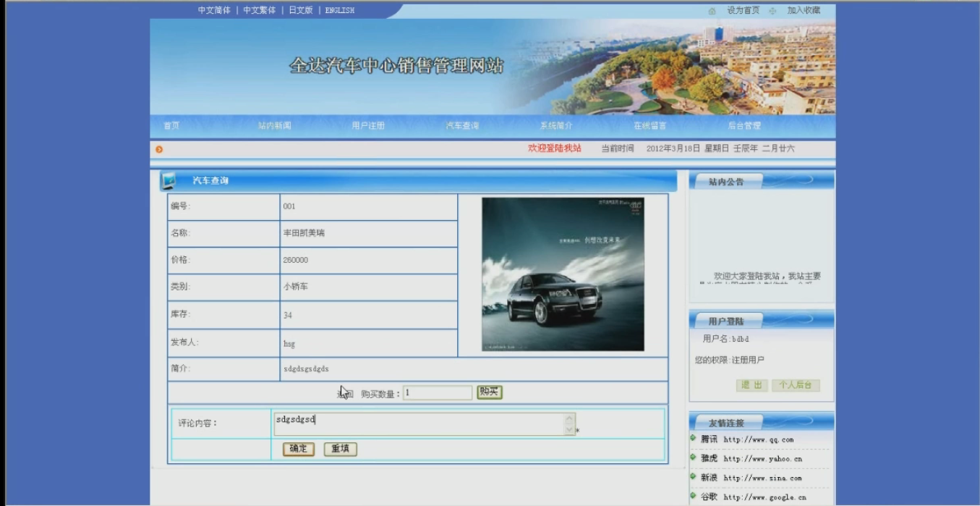This screenshot has height=506, width=980.
Task: Click the car product image
Action: (x=563, y=274)
